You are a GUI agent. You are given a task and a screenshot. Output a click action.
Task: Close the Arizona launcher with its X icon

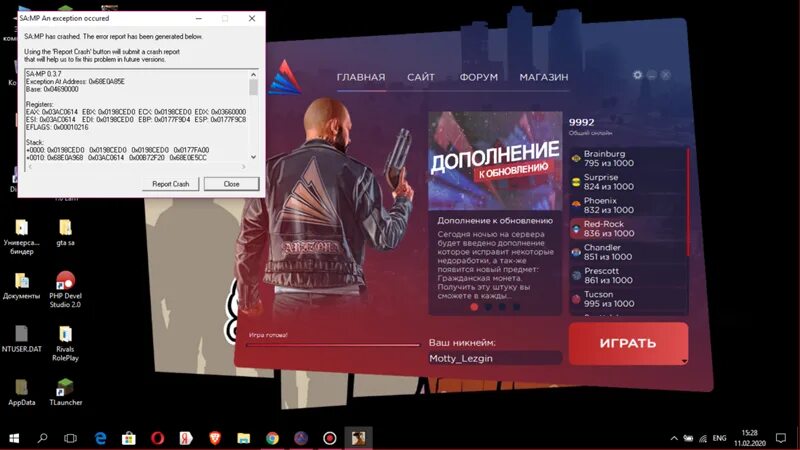click(x=666, y=75)
